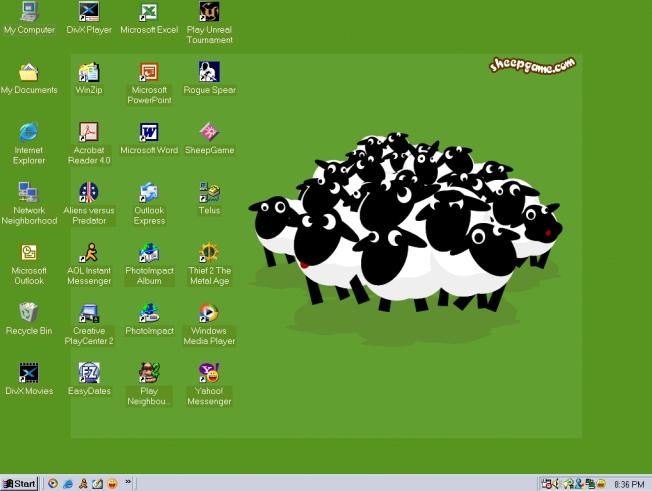Select the Rogue Spear game icon
652x491 pixels.
pos(209,79)
